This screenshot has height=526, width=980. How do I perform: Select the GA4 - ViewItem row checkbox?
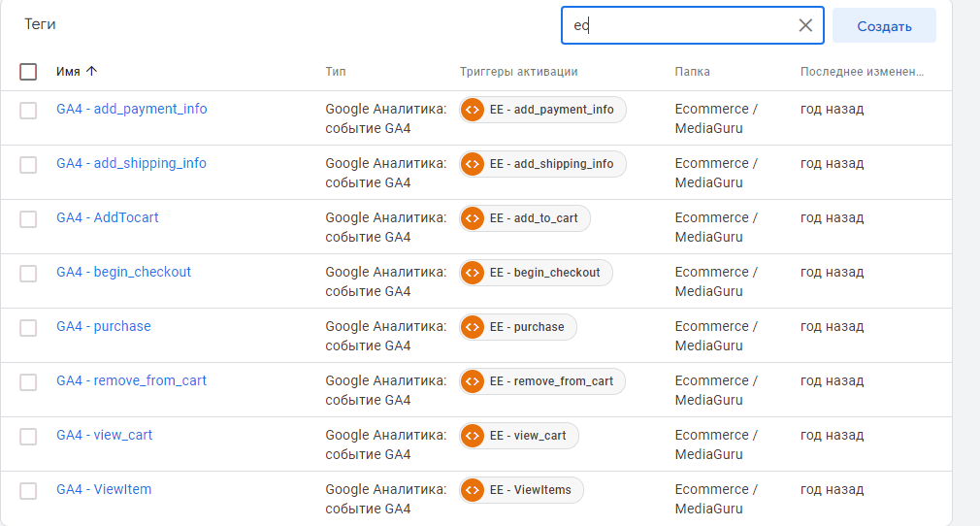point(28,491)
